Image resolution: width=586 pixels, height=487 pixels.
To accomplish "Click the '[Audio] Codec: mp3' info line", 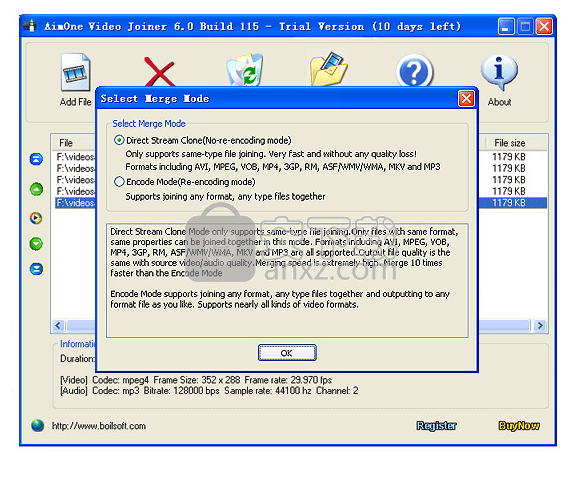I will tap(209, 391).
